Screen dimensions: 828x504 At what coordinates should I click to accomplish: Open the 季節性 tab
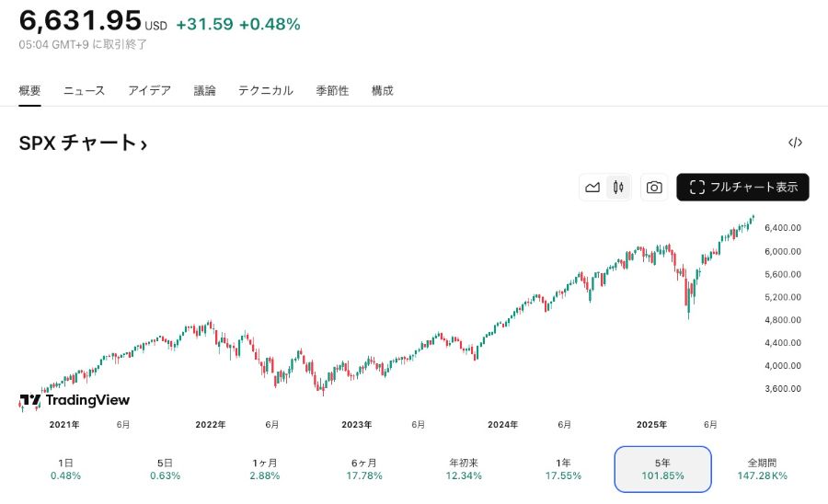(x=332, y=90)
